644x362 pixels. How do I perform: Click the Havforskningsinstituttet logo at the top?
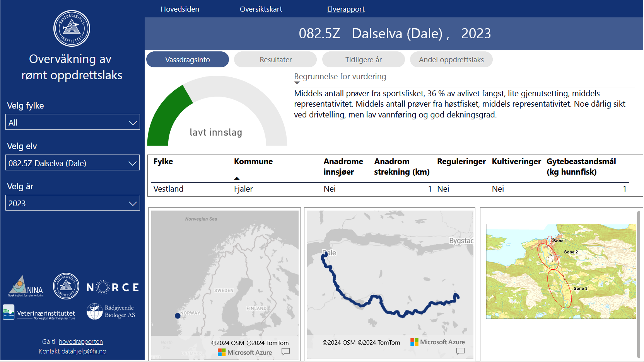(x=72, y=28)
